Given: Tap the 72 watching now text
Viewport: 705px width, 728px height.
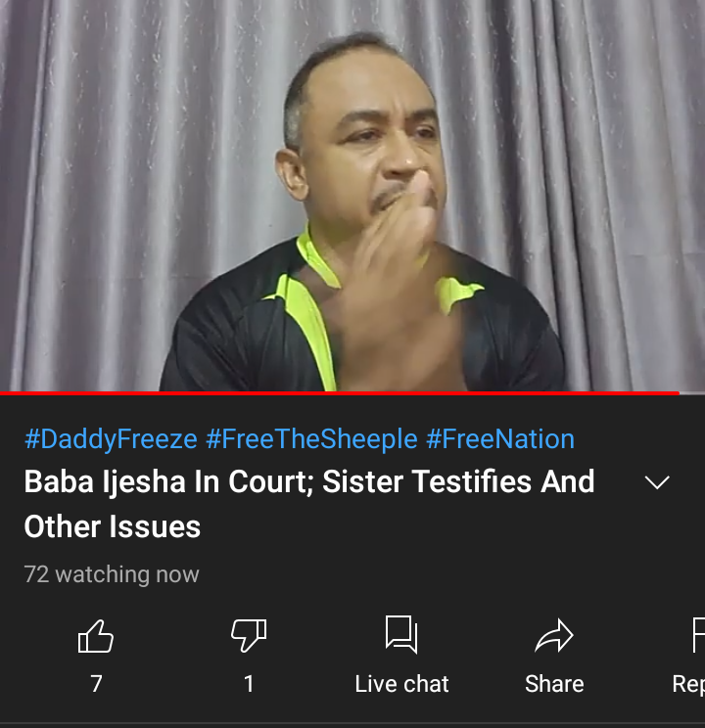Looking at the screenshot, I should [112, 574].
